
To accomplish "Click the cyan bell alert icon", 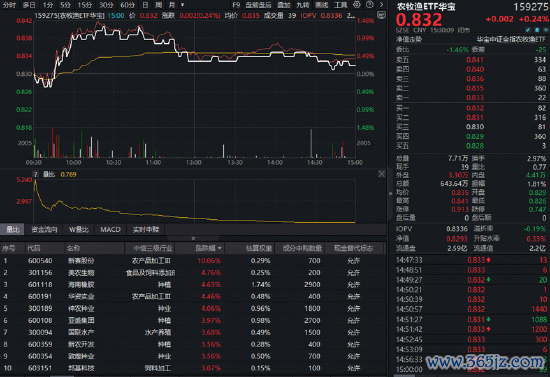I will (x=537, y=31).
